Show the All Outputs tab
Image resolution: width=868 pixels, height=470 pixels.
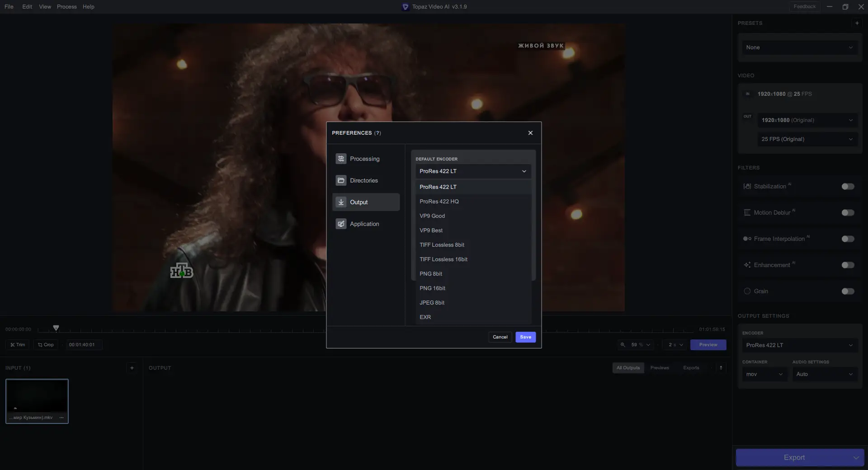tap(628, 368)
